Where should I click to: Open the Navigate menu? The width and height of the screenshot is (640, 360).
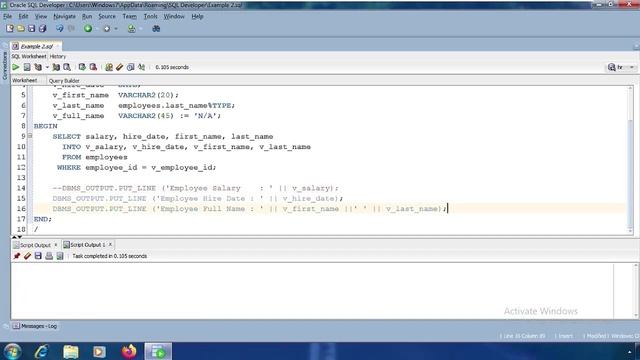coord(64,16)
